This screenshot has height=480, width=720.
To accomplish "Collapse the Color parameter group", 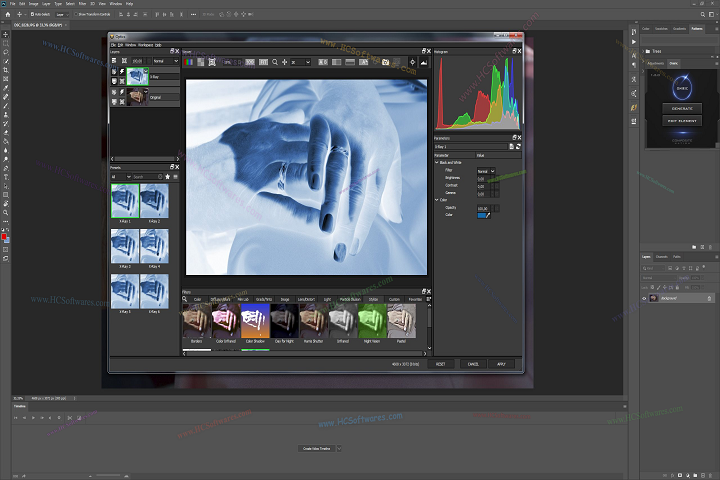I will [437, 200].
